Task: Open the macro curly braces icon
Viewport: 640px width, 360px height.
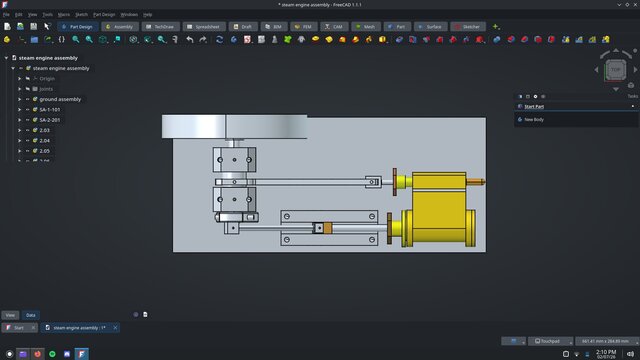Action: [x=62, y=40]
